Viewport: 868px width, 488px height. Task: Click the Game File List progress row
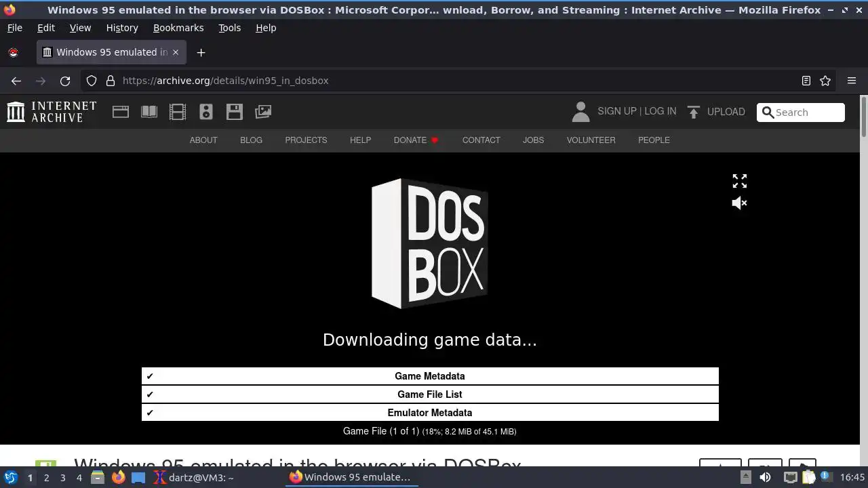(x=430, y=394)
